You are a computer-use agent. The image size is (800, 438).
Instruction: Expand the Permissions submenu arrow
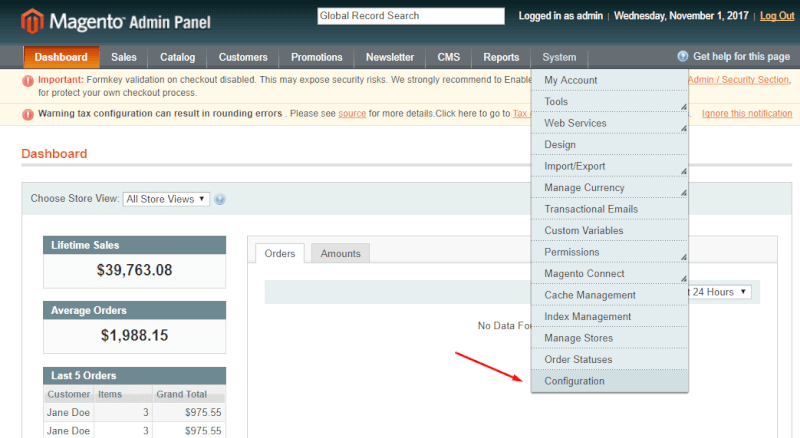click(683, 257)
